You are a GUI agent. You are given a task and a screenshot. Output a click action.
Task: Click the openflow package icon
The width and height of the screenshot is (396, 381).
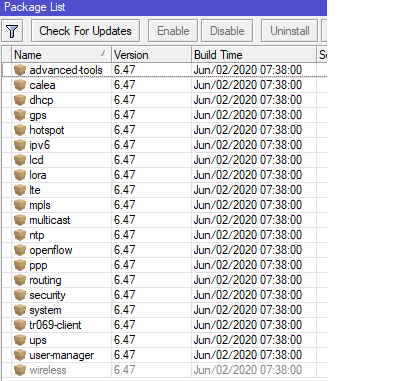point(20,250)
